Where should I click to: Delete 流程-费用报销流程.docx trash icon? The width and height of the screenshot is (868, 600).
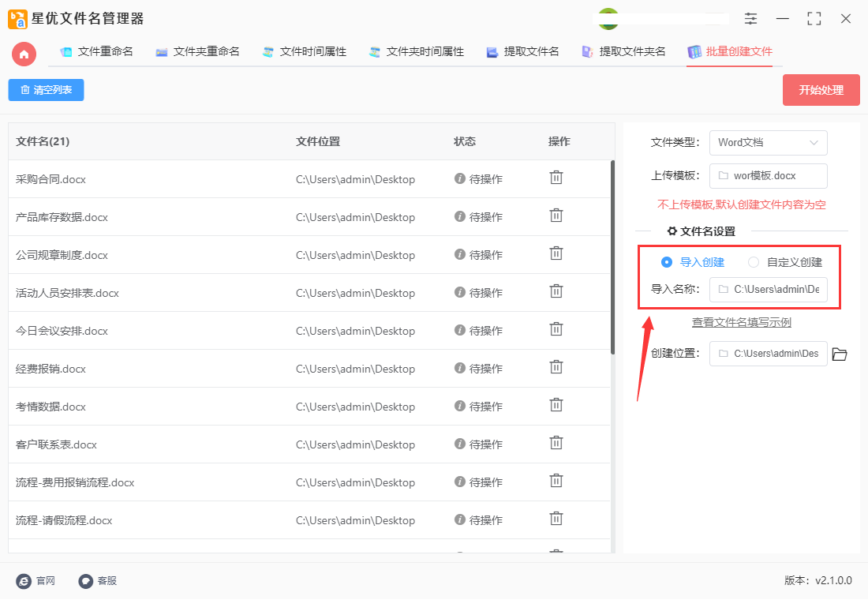tap(556, 481)
